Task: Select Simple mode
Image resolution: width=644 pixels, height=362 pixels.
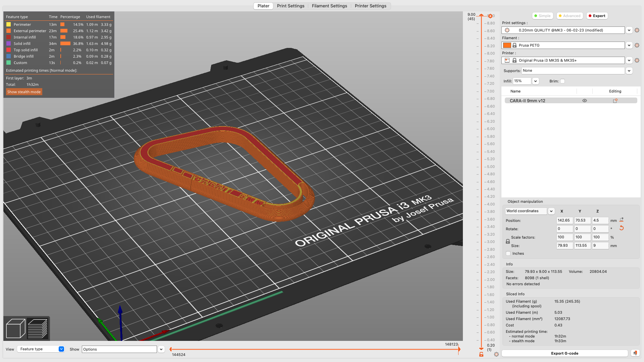Action: pyautogui.click(x=542, y=16)
